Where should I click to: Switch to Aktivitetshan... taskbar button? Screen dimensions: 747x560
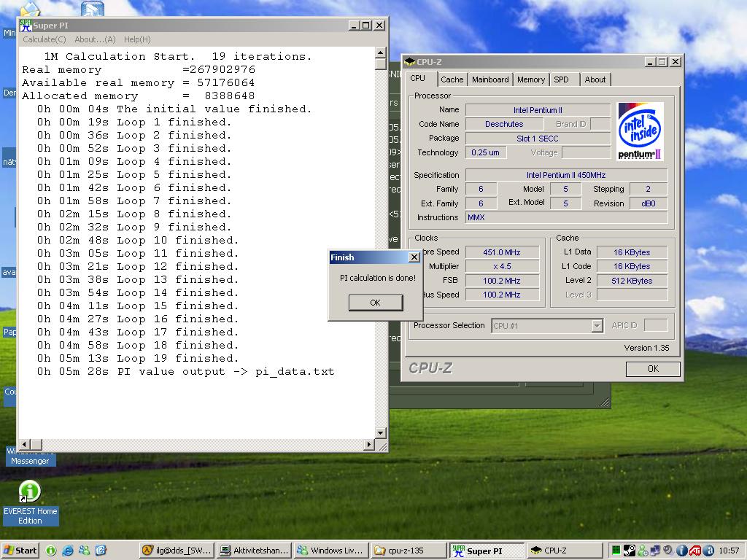[255, 551]
